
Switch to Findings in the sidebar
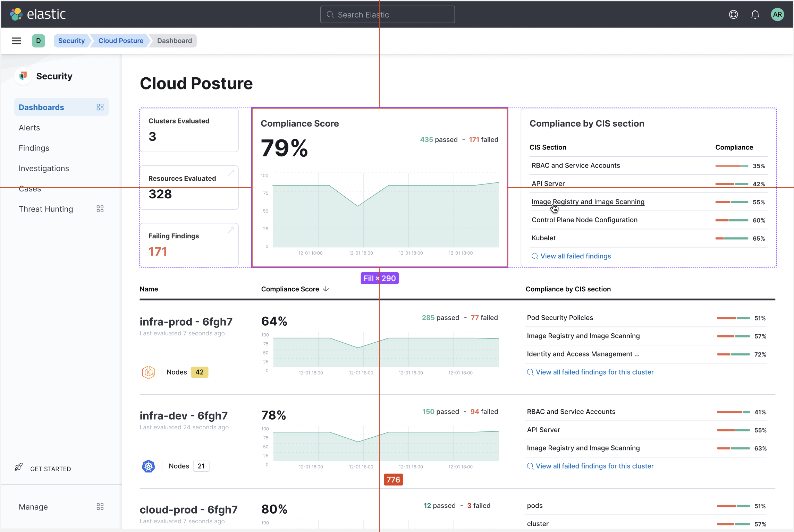pyautogui.click(x=34, y=148)
